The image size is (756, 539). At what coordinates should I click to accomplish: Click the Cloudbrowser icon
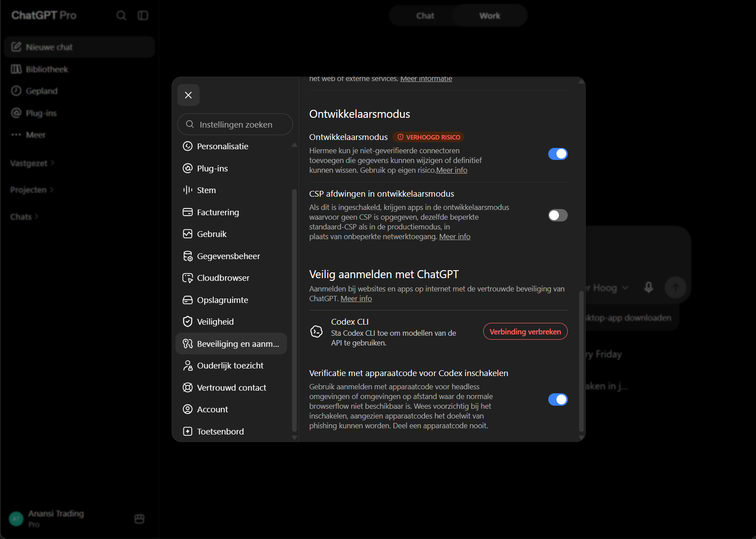point(188,278)
